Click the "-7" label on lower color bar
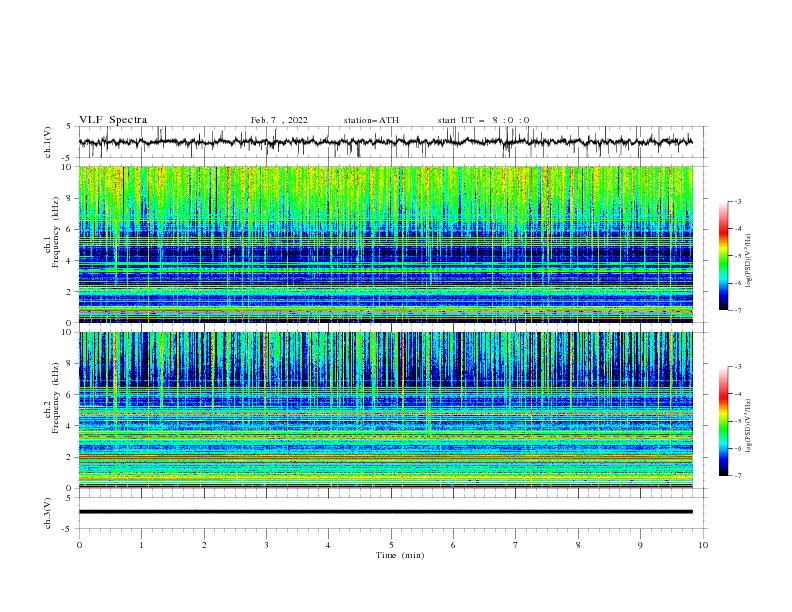The width and height of the screenshot is (792, 612). (737, 476)
